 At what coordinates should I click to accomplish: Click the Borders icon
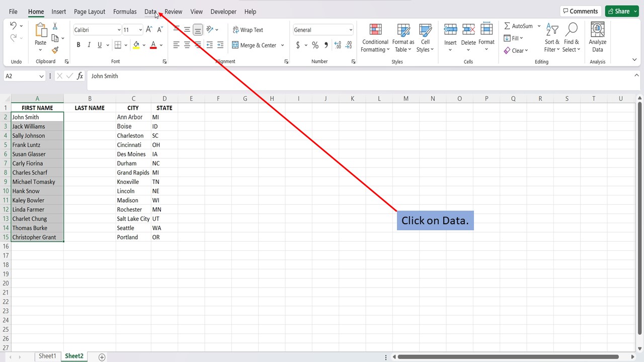(118, 45)
